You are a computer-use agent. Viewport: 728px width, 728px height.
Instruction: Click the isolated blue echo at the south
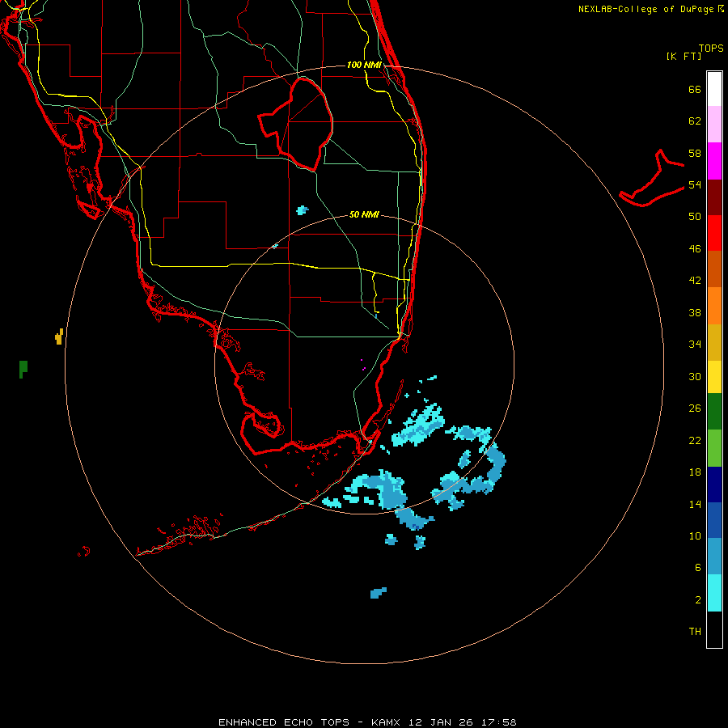pos(378,593)
